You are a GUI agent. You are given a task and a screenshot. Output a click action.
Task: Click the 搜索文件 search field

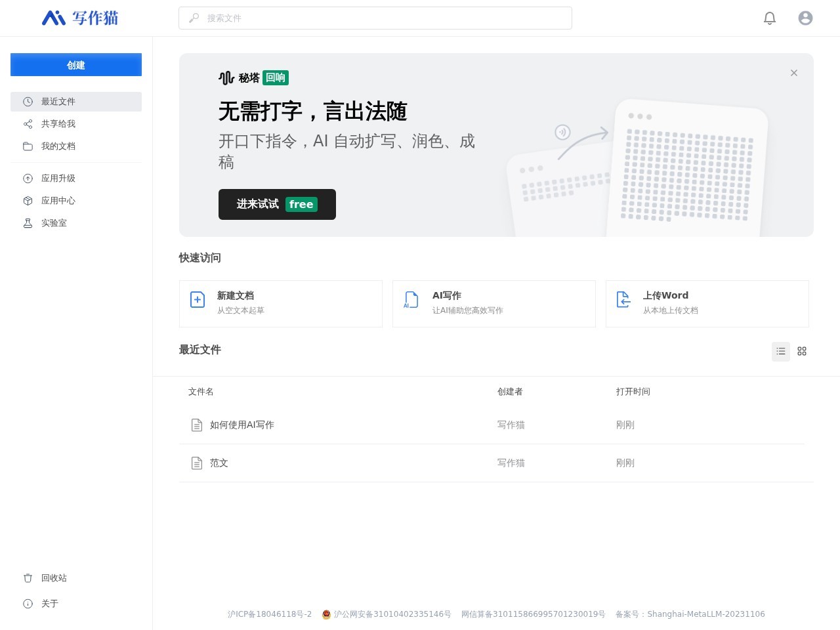375,18
